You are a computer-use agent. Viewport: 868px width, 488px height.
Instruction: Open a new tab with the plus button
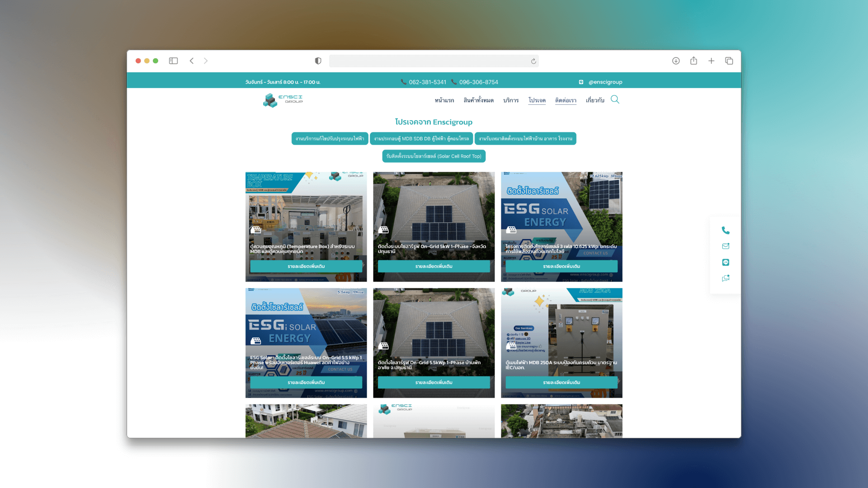(711, 61)
